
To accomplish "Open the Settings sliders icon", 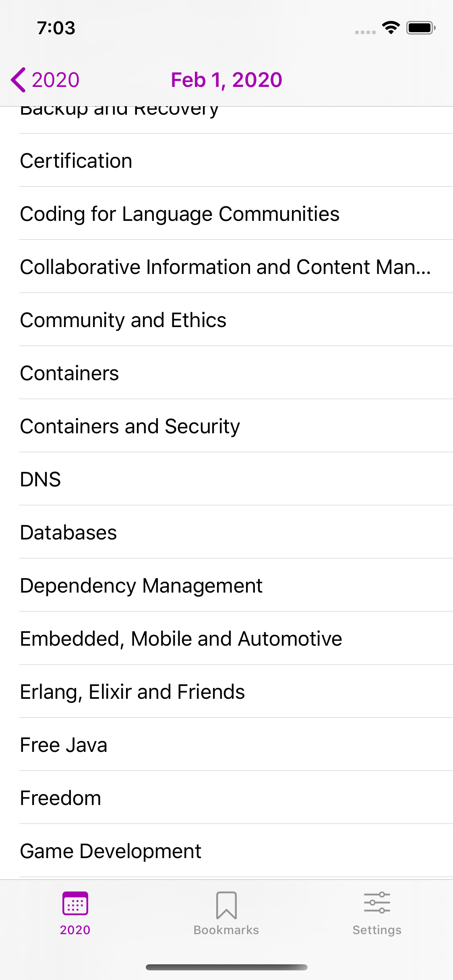I will coord(377,903).
